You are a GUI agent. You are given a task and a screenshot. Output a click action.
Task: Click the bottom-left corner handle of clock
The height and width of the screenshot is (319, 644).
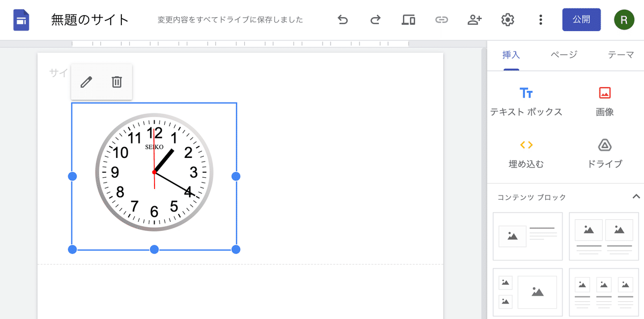tap(72, 249)
